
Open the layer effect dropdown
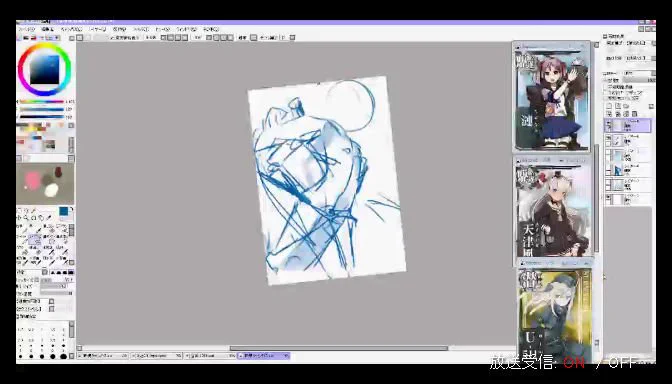click(641, 58)
